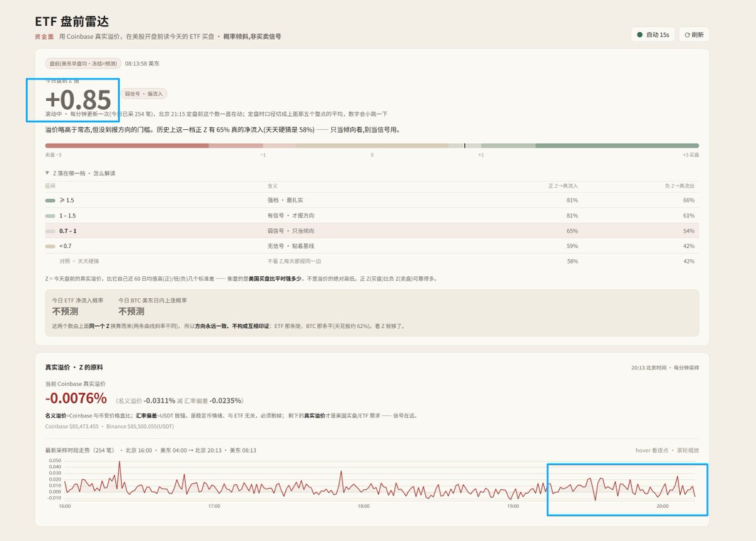The height and width of the screenshot is (541, 756).
Task: Click the swatch beside the < 0.7 row
Action: (50, 246)
